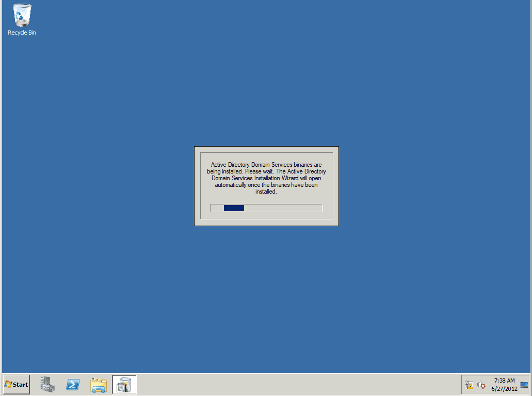Launch Server Manager from the taskbar

[x=47, y=385]
